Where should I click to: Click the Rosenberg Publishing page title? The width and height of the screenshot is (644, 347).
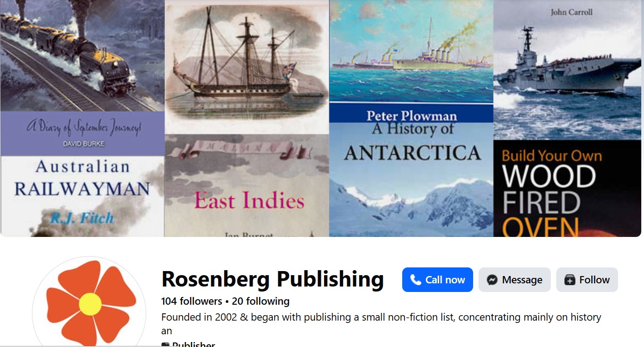pos(273,279)
